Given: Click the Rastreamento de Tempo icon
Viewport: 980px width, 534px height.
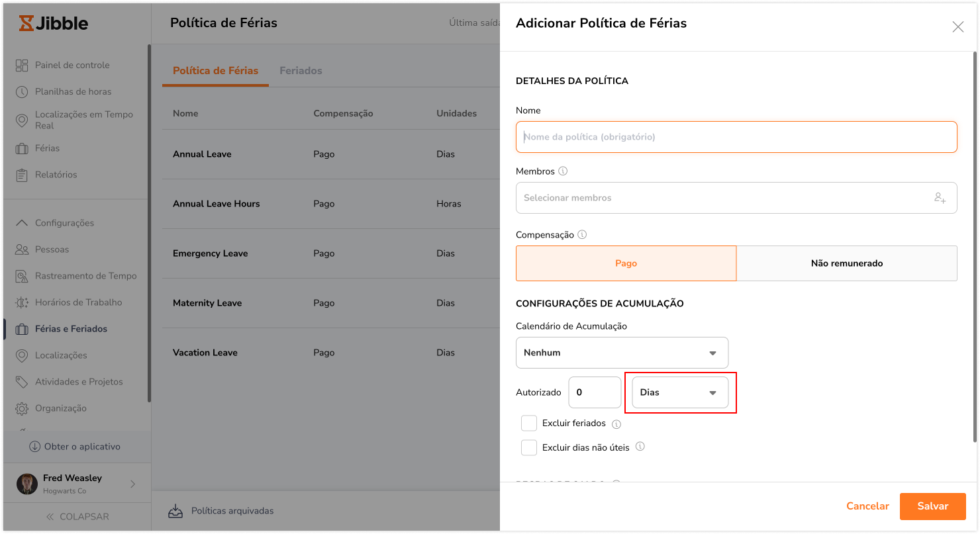Looking at the screenshot, I should [22, 276].
